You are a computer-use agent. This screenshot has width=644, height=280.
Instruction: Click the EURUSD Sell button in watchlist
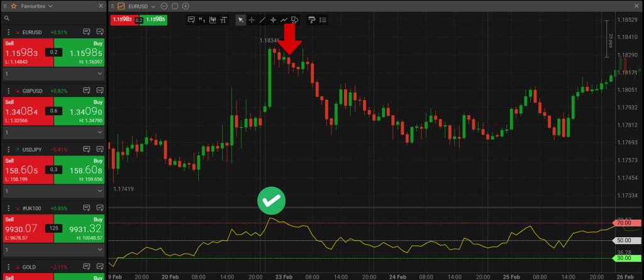coord(28,53)
